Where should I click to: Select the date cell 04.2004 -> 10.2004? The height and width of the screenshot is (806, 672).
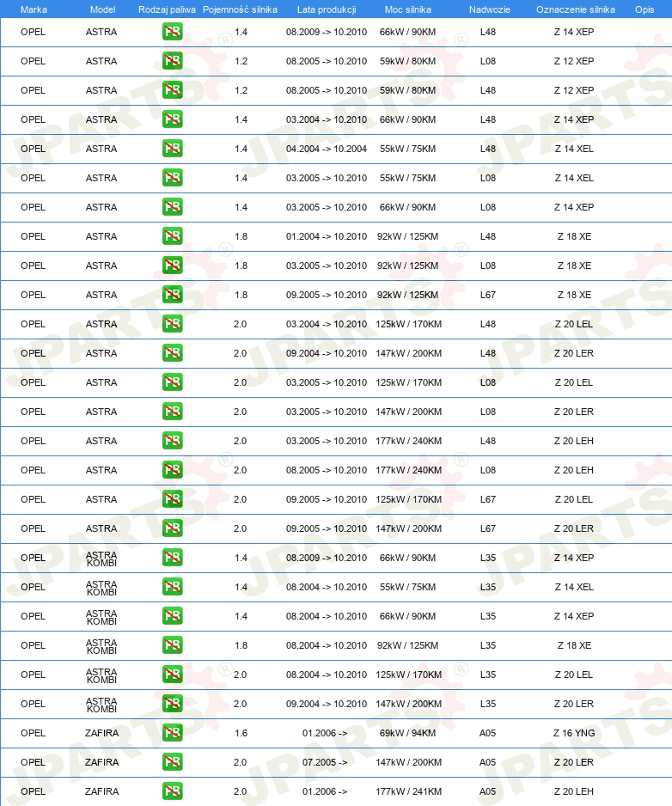click(x=327, y=149)
